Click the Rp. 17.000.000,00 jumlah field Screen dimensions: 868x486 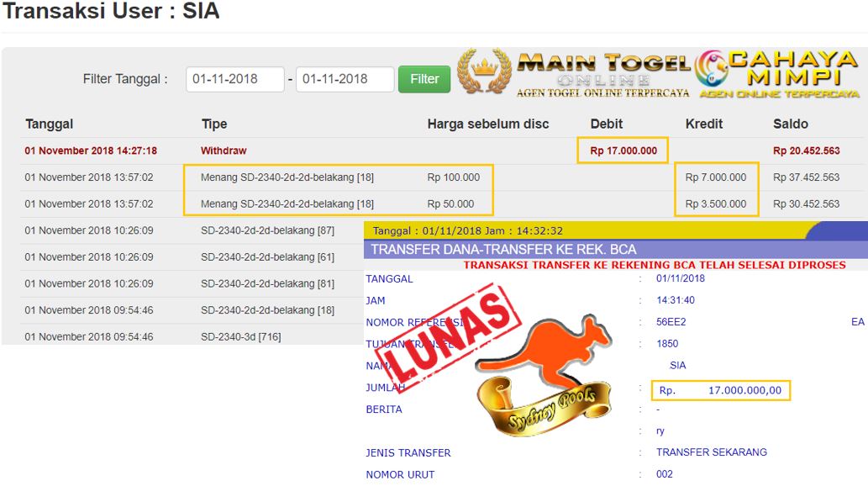click(x=721, y=390)
